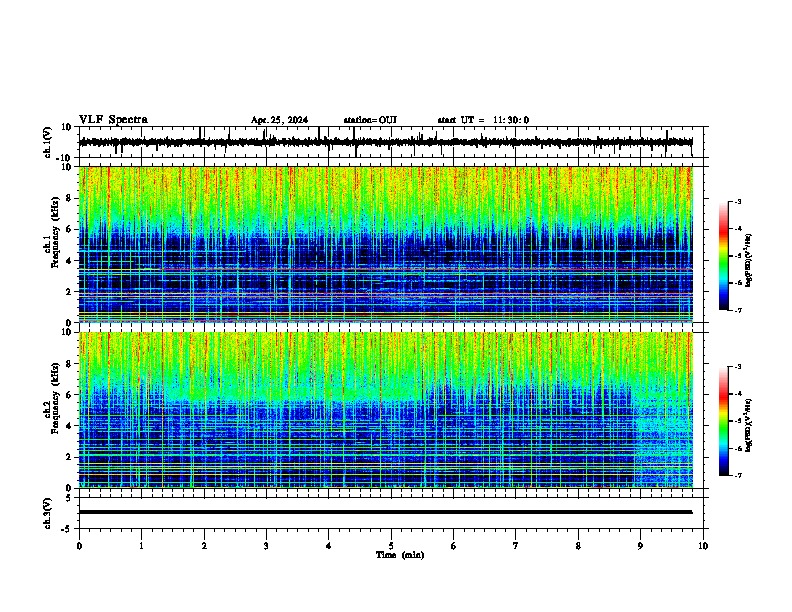
Task: Click the '6' kHz tick on ch.1 spectrogram
Action: (x=69, y=229)
